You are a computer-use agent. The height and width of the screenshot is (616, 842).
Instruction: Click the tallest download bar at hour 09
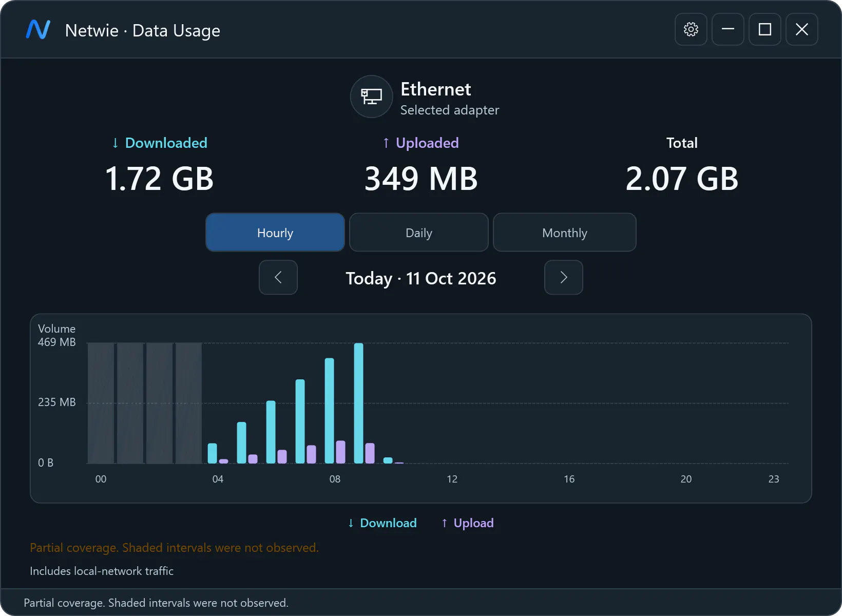(x=359, y=403)
